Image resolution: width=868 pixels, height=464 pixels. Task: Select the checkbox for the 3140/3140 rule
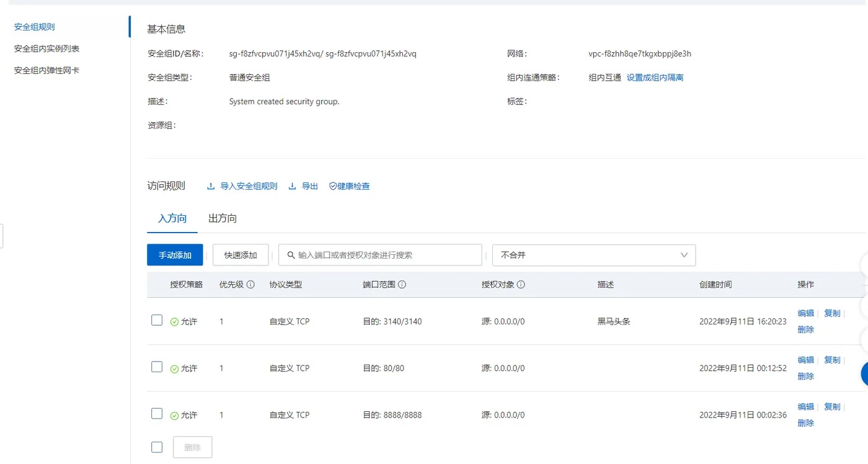point(157,320)
